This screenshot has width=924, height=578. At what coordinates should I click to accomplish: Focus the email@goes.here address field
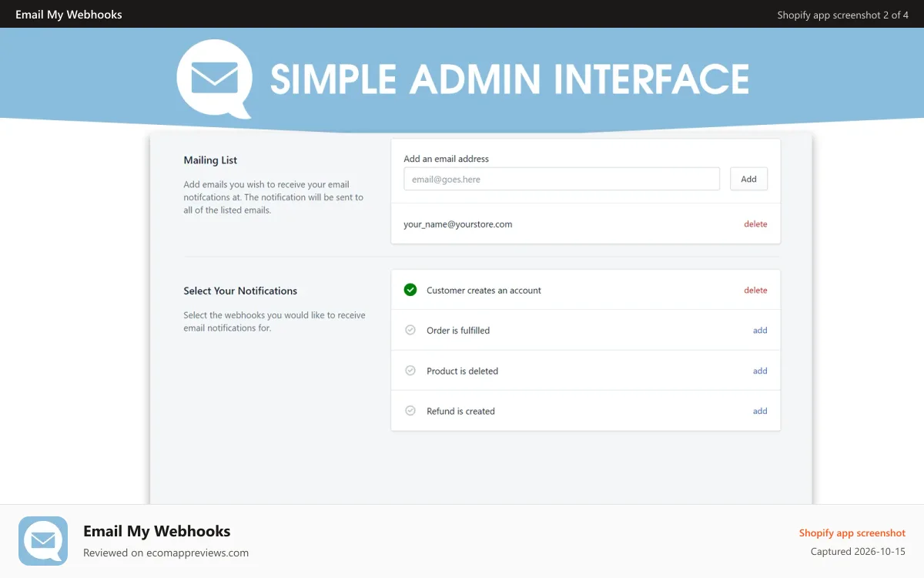pyautogui.click(x=561, y=179)
